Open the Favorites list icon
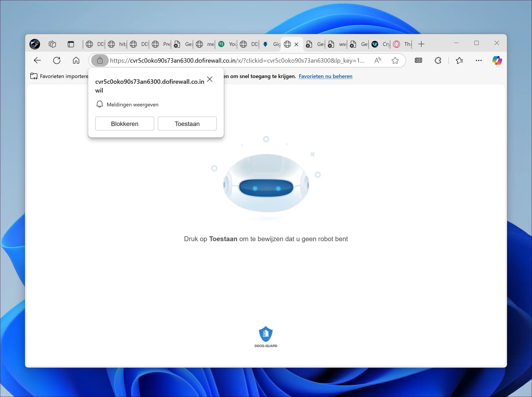Image resolution: width=532 pixels, height=397 pixels. tap(459, 60)
